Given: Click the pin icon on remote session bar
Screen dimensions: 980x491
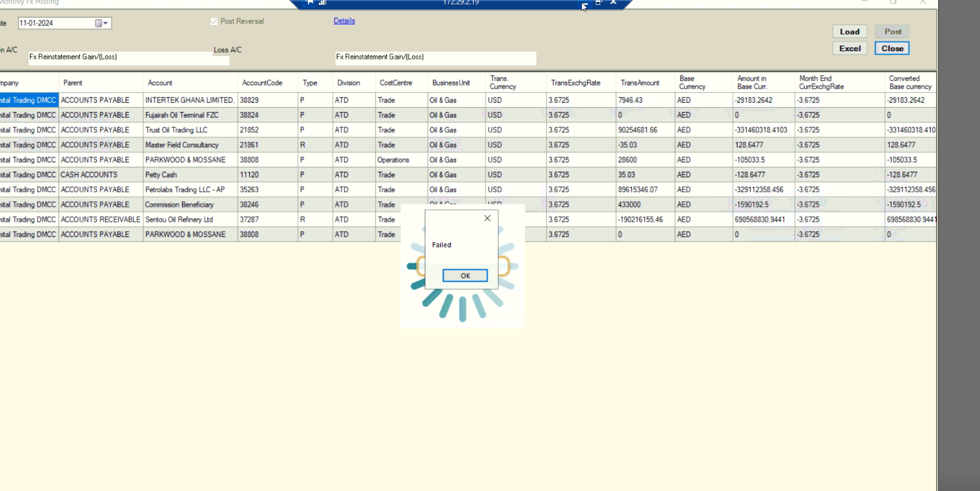Looking at the screenshot, I should click(310, 2).
